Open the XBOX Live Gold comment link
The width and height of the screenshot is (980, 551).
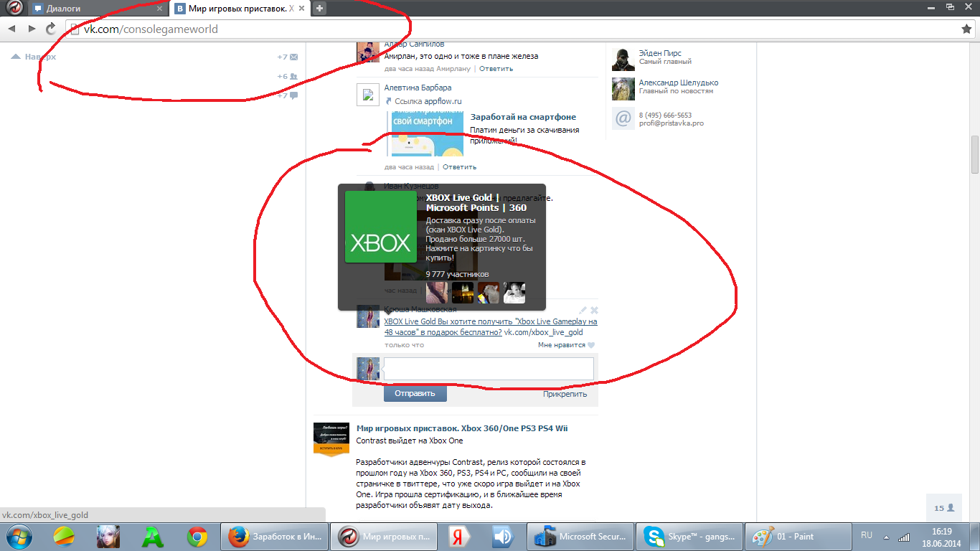tap(491, 327)
